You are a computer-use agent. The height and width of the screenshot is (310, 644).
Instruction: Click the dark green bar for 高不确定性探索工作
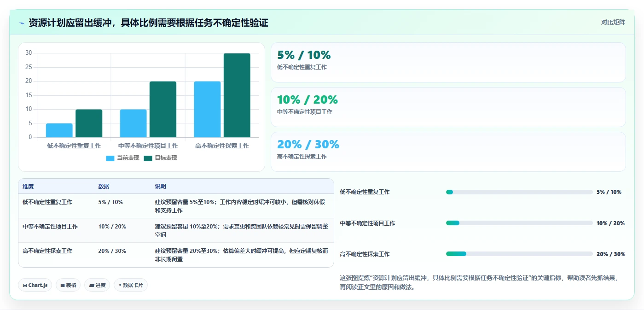click(x=237, y=95)
